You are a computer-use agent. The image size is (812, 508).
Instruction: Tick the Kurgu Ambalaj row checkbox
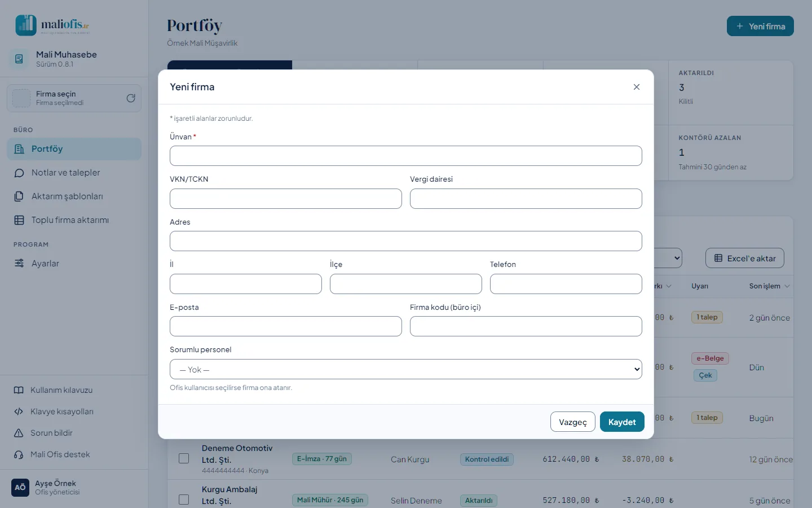(184, 500)
